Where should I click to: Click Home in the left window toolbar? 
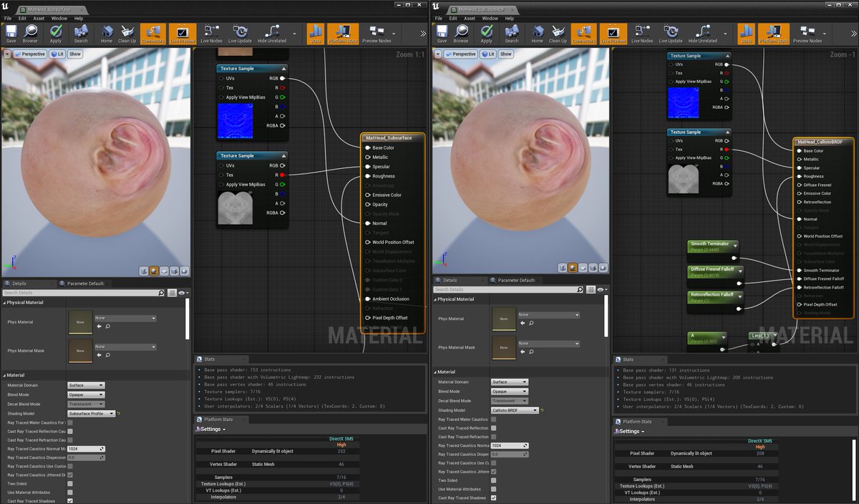pyautogui.click(x=107, y=34)
